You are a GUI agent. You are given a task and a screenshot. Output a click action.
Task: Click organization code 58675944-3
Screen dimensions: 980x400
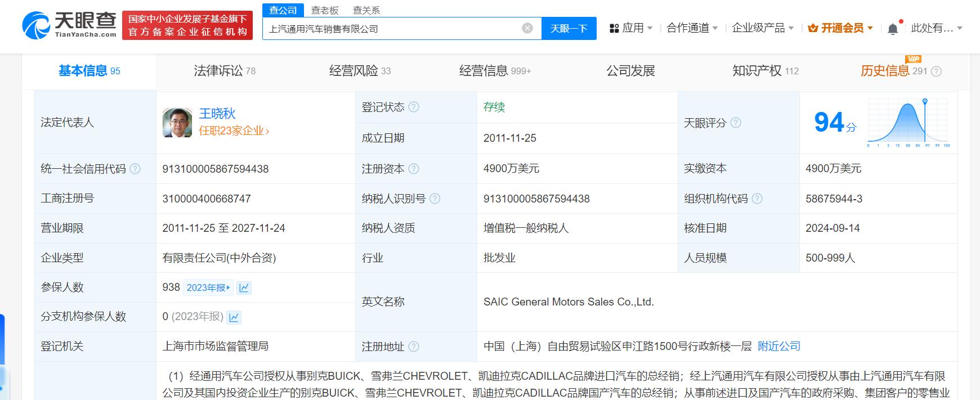point(834,199)
